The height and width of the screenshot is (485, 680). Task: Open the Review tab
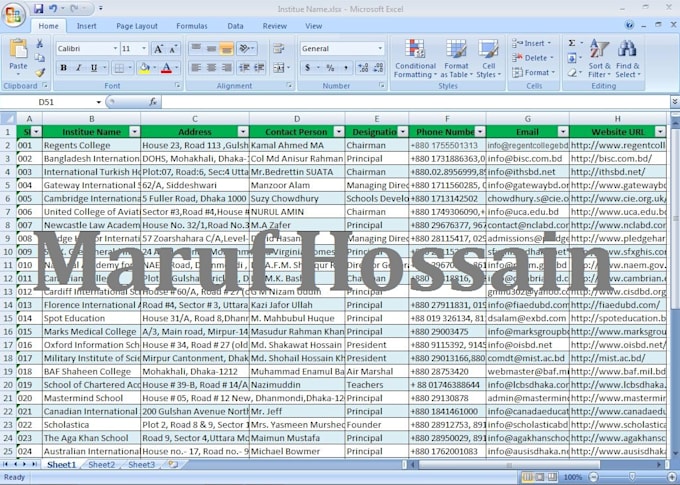[x=275, y=26]
